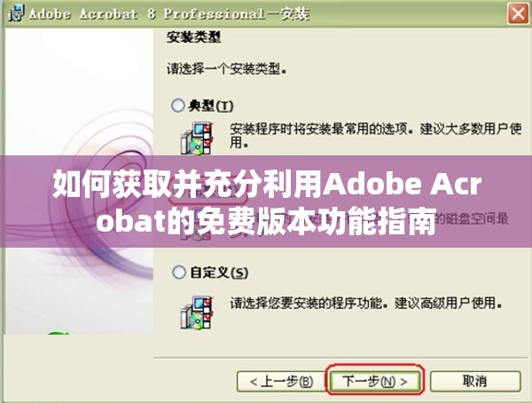532x403 pixels.
Task: Click the setup icon beside 自定义 description
Action: point(197,312)
